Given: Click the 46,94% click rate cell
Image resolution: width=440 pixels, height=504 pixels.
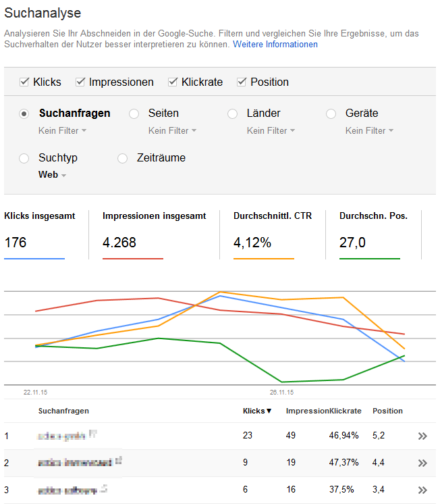Looking at the screenshot, I should click(x=343, y=436).
